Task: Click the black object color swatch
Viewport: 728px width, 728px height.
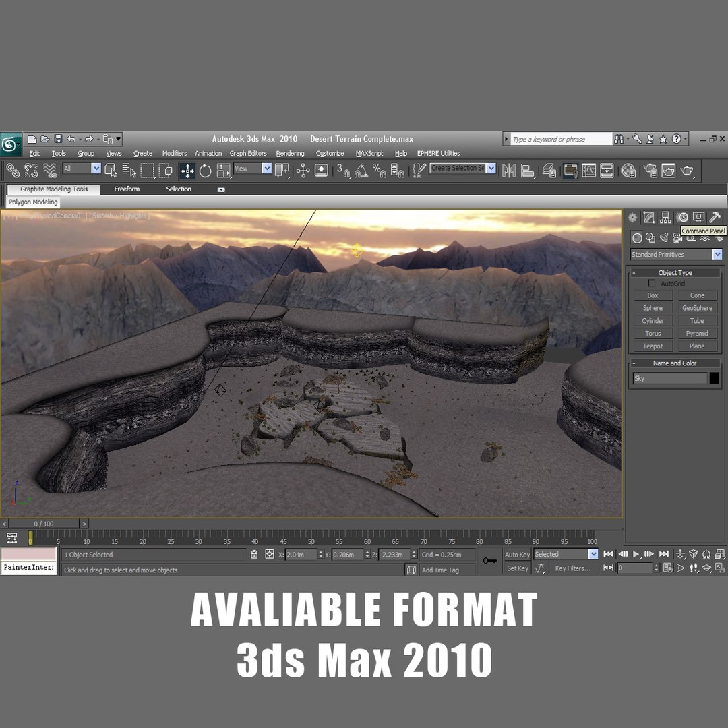Action: (x=714, y=378)
